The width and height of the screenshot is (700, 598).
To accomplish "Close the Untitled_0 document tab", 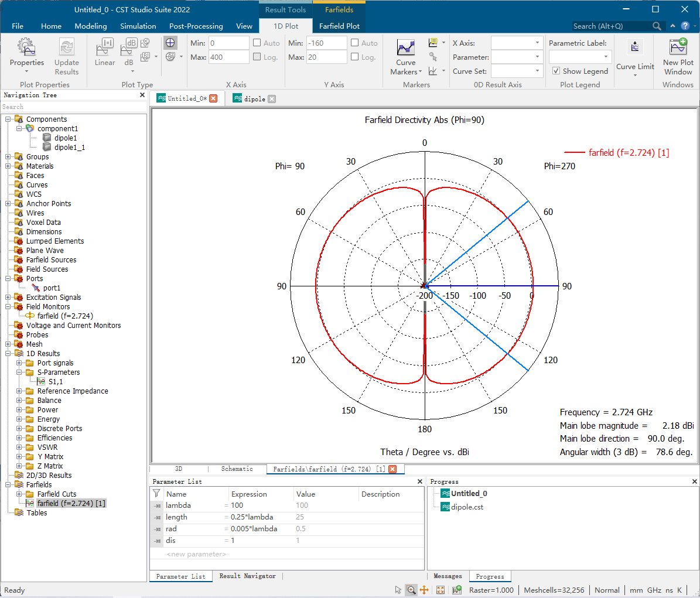I will point(213,98).
